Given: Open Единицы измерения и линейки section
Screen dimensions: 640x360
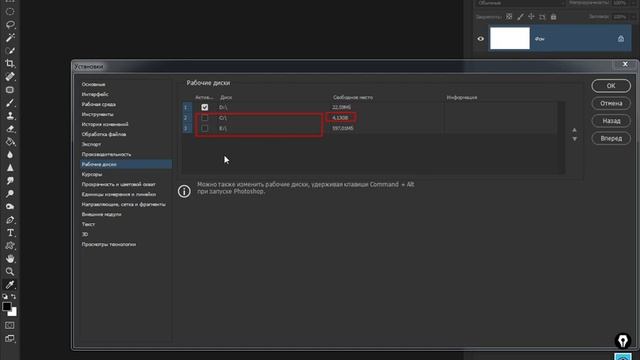Looking at the screenshot, I should coord(118,194).
